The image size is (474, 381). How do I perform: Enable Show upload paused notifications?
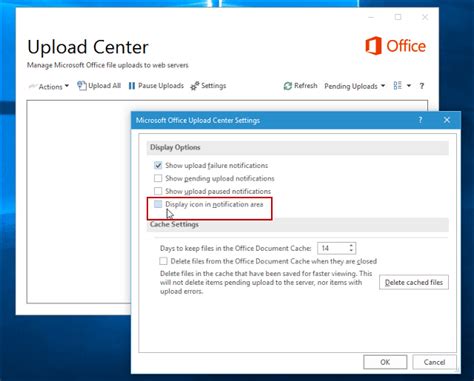(x=158, y=191)
